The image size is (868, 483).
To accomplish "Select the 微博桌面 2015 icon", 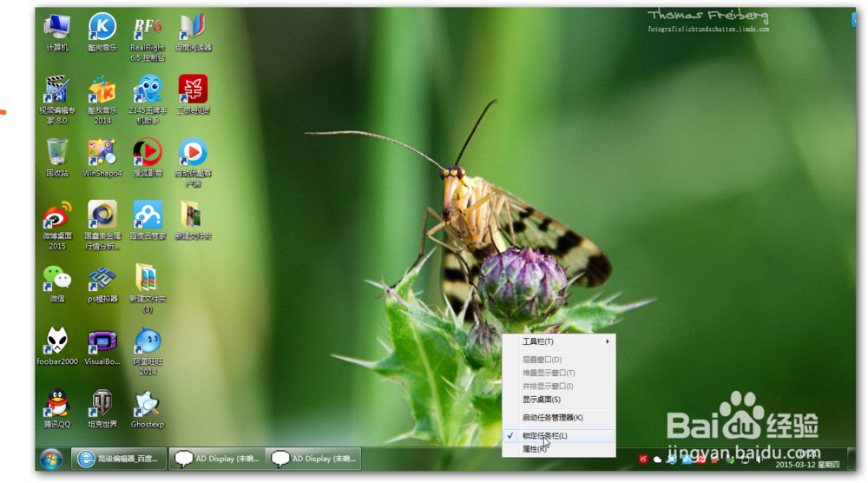I will [x=57, y=226].
